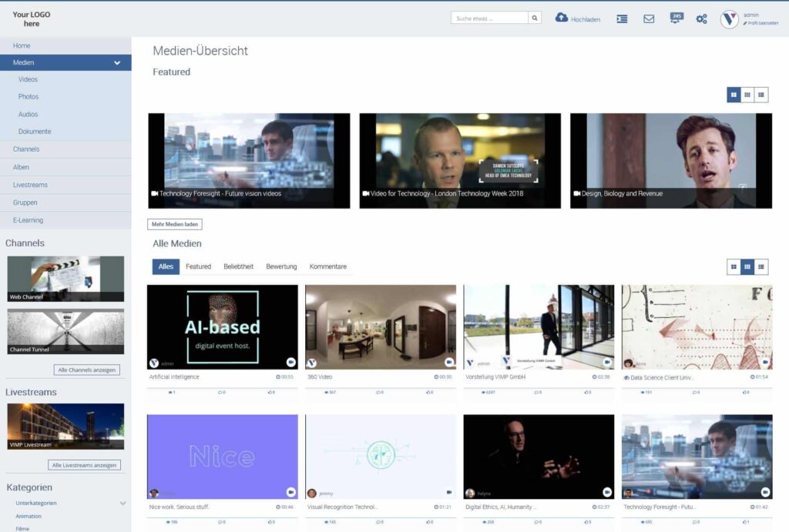Switch Featured section to list view

[x=761, y=95]
